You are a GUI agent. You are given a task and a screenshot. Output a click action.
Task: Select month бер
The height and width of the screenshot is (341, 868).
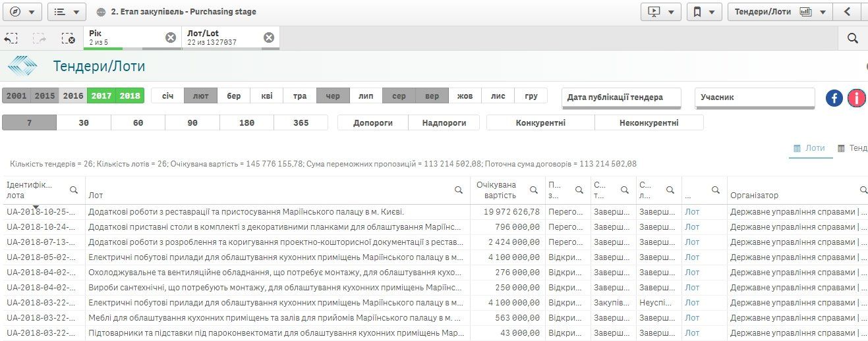(x=234, y=95)
